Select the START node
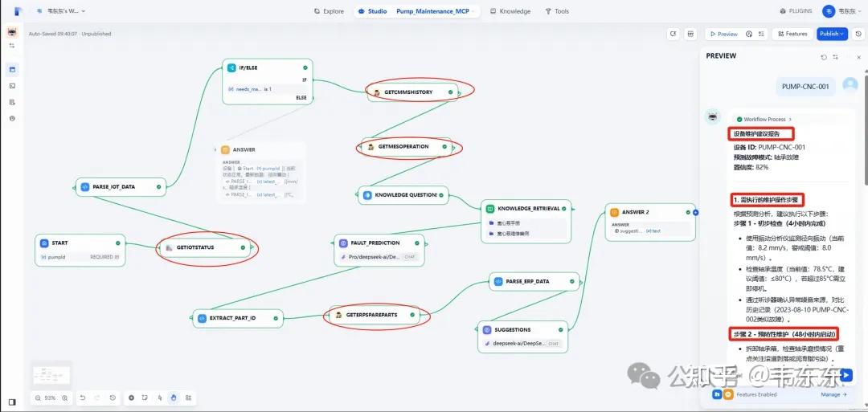Screen dimensions: 868x412 click(80, 250)
